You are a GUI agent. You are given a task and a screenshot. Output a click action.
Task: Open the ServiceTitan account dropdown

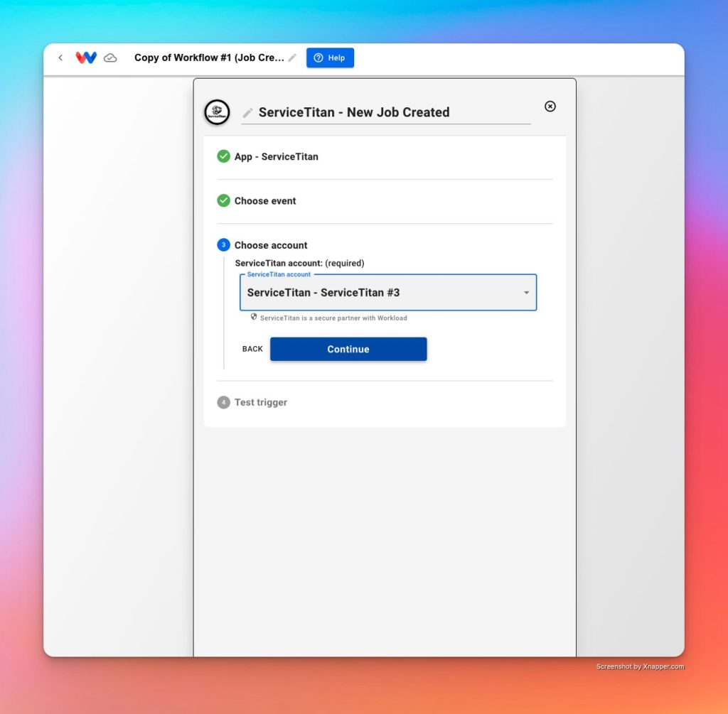tap(388, 292)
